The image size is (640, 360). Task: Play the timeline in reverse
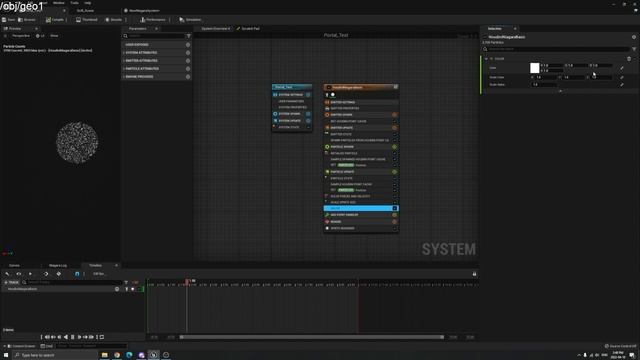(x=66, y=337)
